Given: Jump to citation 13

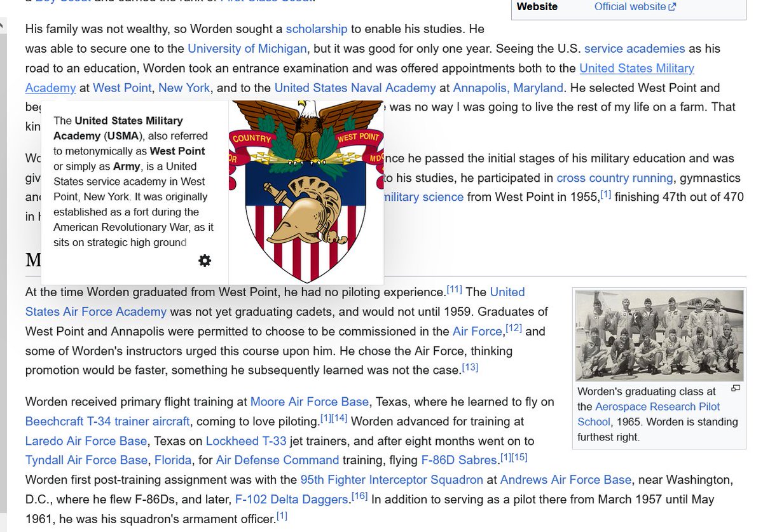Looking at the screenshot, I should pos(470,367).
